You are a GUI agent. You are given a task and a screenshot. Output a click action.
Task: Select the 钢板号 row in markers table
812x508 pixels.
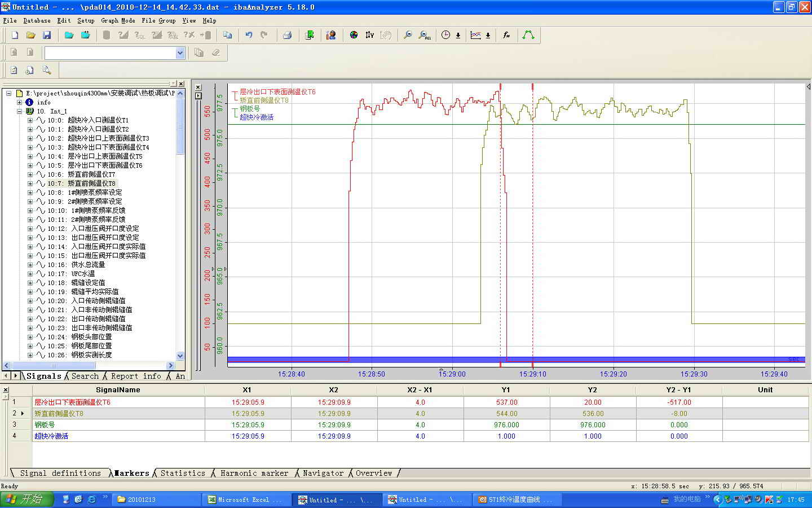coord(45,424)
